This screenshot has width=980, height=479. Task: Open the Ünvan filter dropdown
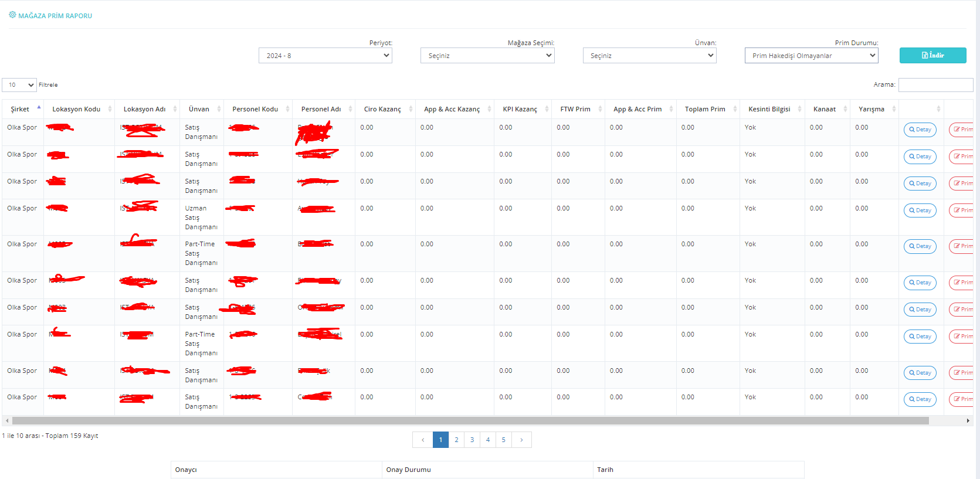650,56
